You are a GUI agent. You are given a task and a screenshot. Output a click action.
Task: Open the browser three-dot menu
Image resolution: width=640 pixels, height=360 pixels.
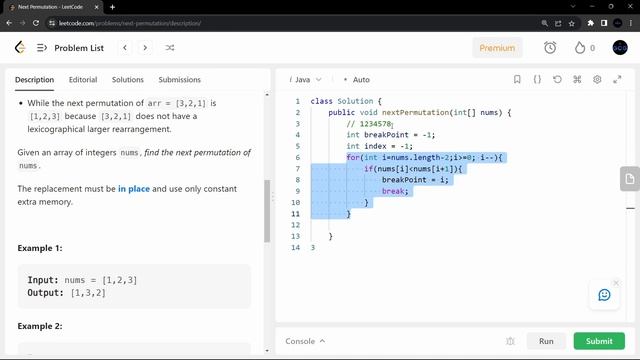coord(631,23)
